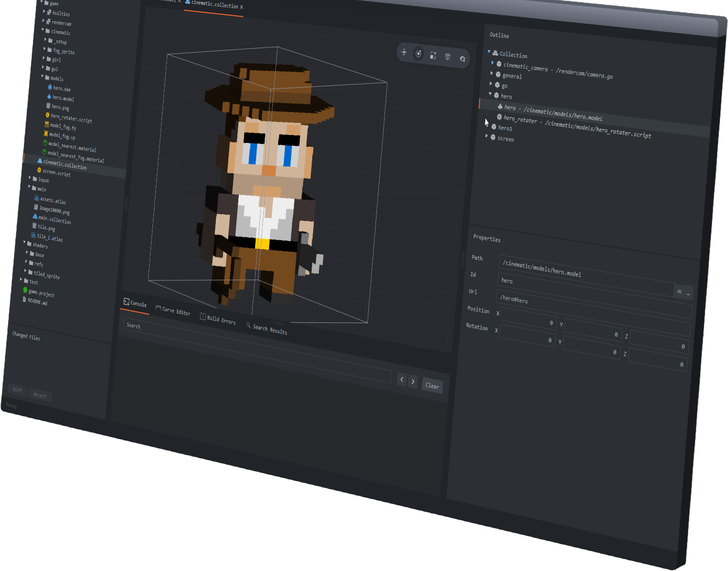This screenshot has width=728, height=571.
Task: Expand the general object in Outline
Action: coord(492,73)
